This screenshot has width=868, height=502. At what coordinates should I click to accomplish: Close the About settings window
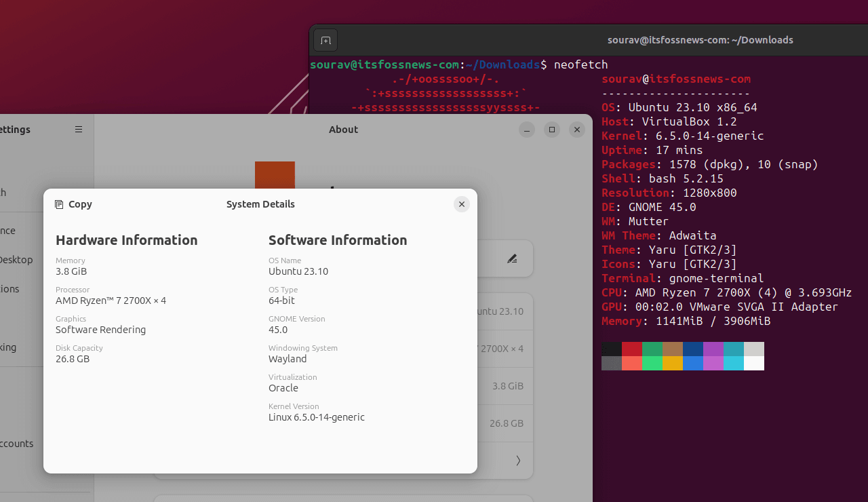coord(576,130)
